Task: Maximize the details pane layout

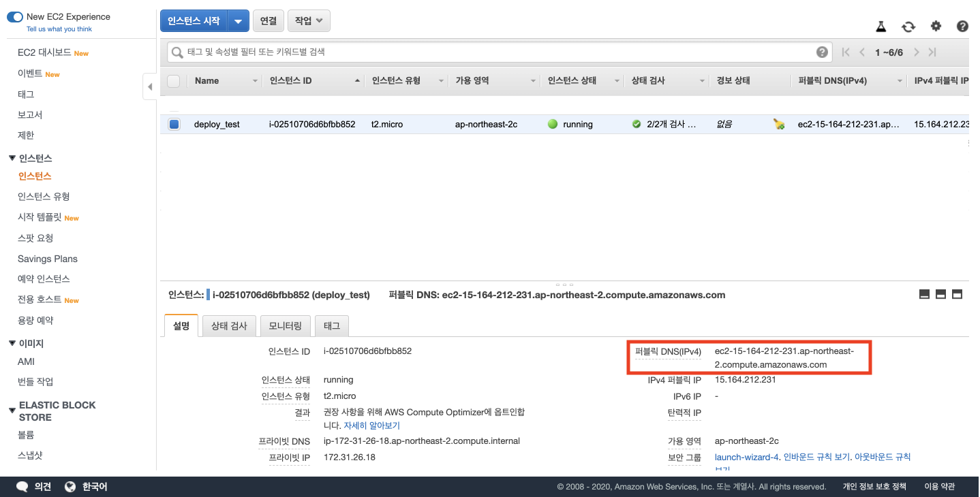Action: [958, 294]
